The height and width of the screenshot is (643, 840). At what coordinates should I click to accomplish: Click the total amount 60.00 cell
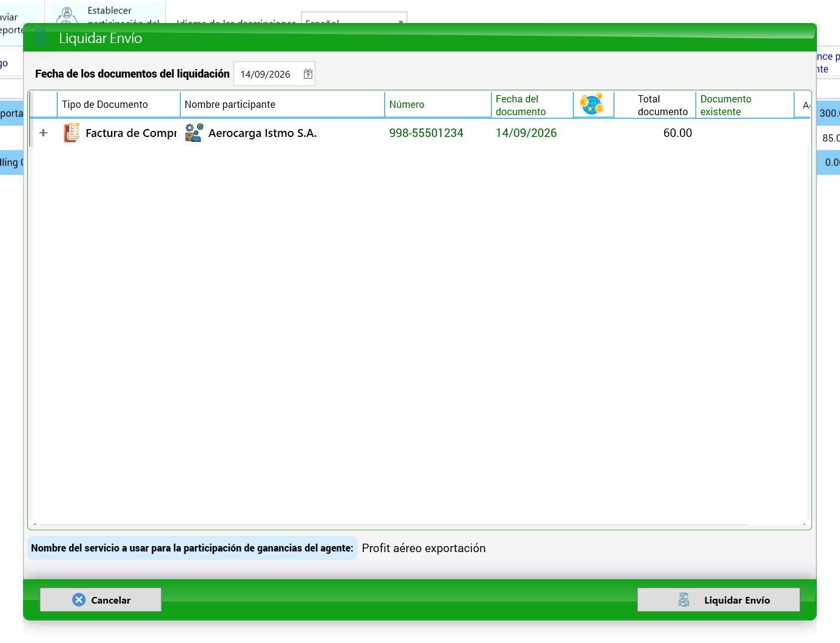[677, 133]
